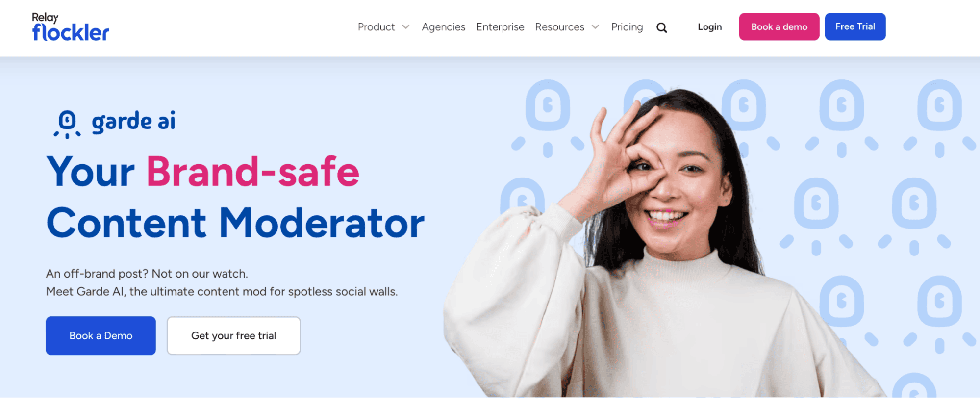
Task: Click the Meet Garde AI description text
Action: click(x=222, y=292)
